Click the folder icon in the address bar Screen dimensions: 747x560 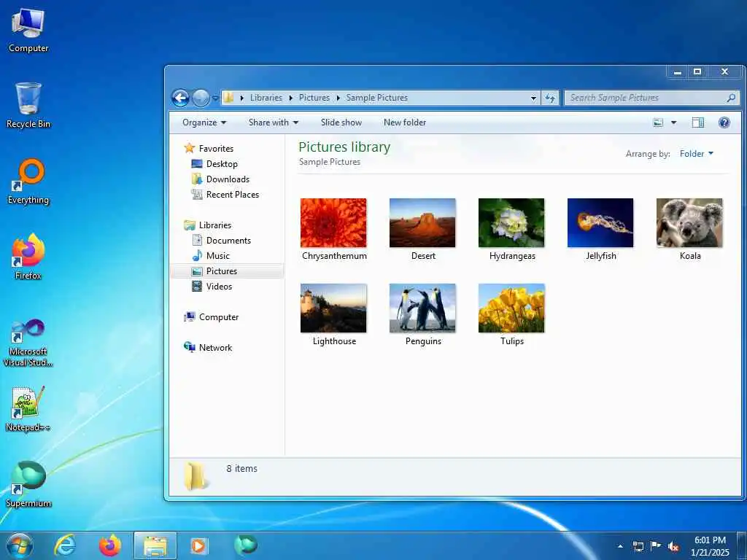pos(228,98)
